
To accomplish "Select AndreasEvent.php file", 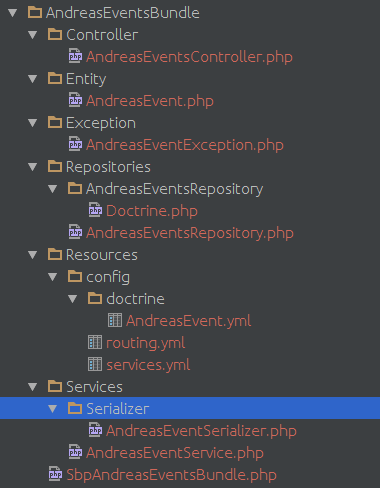I will (150, 101).
